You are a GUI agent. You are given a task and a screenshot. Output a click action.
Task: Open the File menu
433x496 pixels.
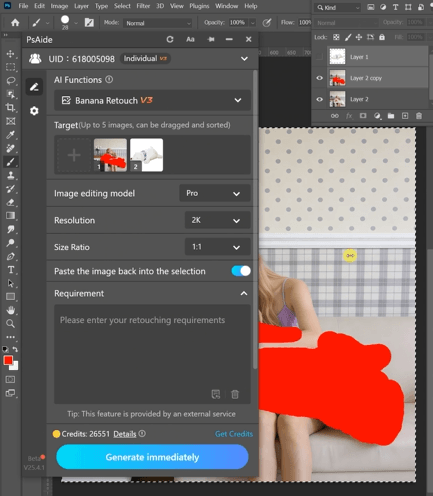(x=23, y=6)
